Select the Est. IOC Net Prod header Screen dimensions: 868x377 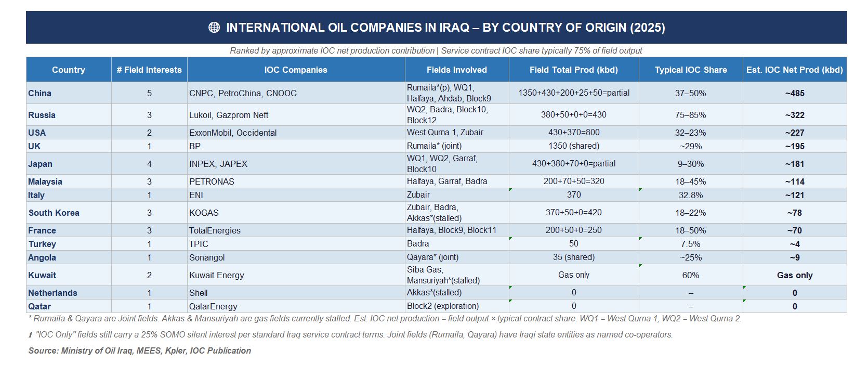pyautogui.click(x=795, y=70)
